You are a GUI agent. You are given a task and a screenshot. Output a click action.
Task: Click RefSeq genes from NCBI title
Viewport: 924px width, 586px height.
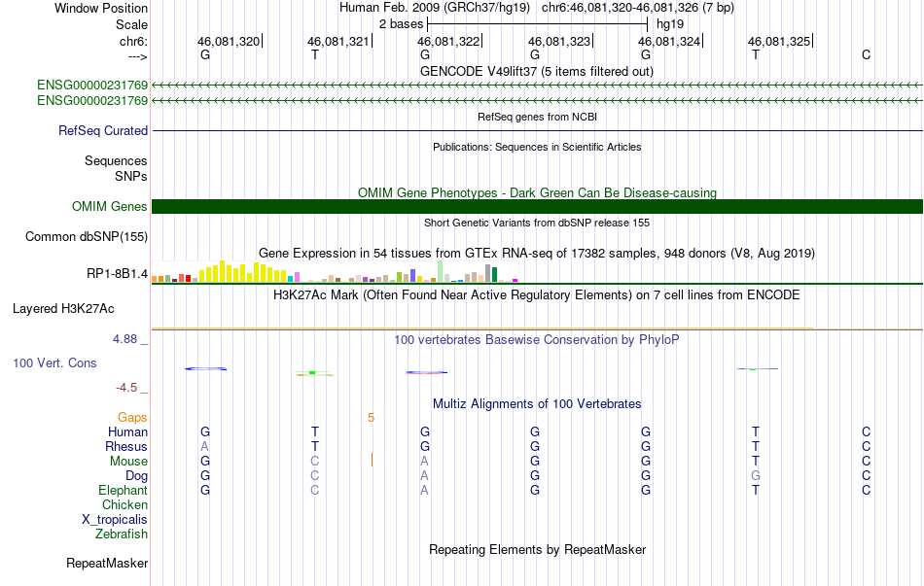[x=537, y=117]
